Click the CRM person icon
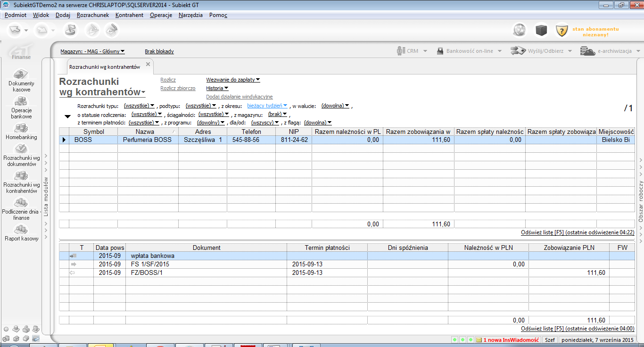This screenshot has height=347, width=644. (400, 51)
